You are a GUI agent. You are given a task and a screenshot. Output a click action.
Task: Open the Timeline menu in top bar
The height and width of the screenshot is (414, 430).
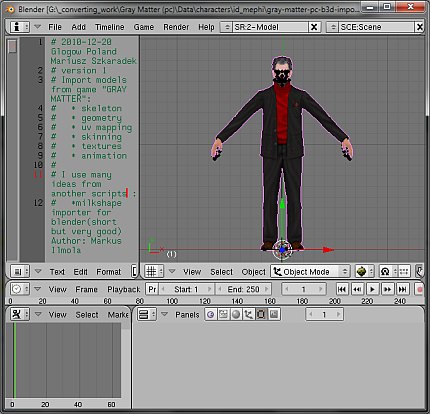pos(109,27)
